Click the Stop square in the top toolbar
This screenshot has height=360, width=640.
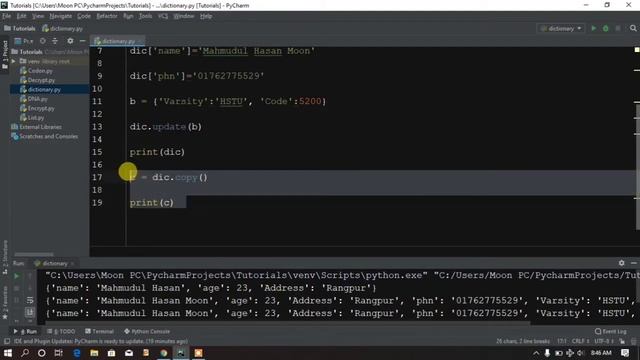618,28
